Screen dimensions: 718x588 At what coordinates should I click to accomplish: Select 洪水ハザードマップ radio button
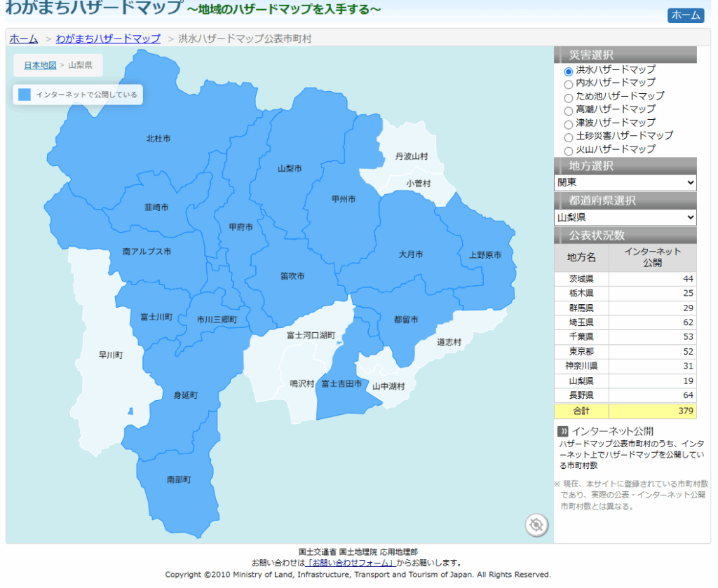tap(569, 71)
